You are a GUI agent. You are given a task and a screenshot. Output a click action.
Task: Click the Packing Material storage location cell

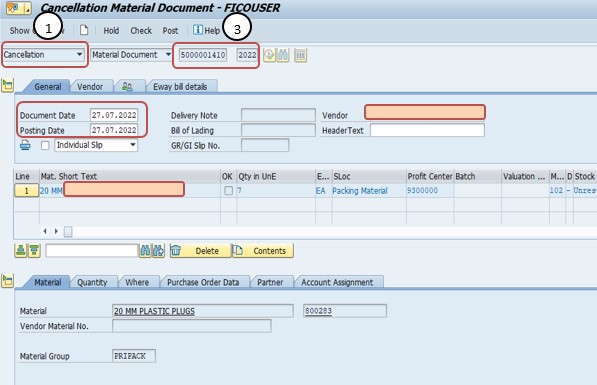369,190
